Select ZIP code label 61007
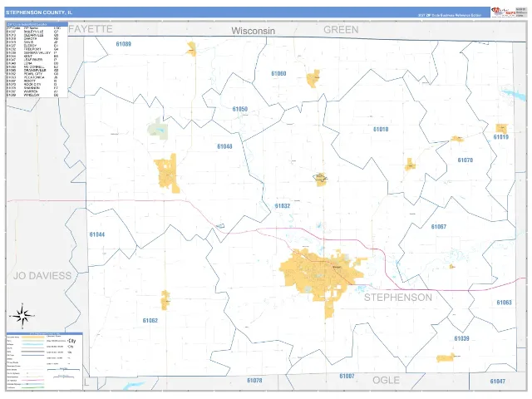Image resolution: width=532 pixels, height=399 pixels. click(x=347, y=376)
